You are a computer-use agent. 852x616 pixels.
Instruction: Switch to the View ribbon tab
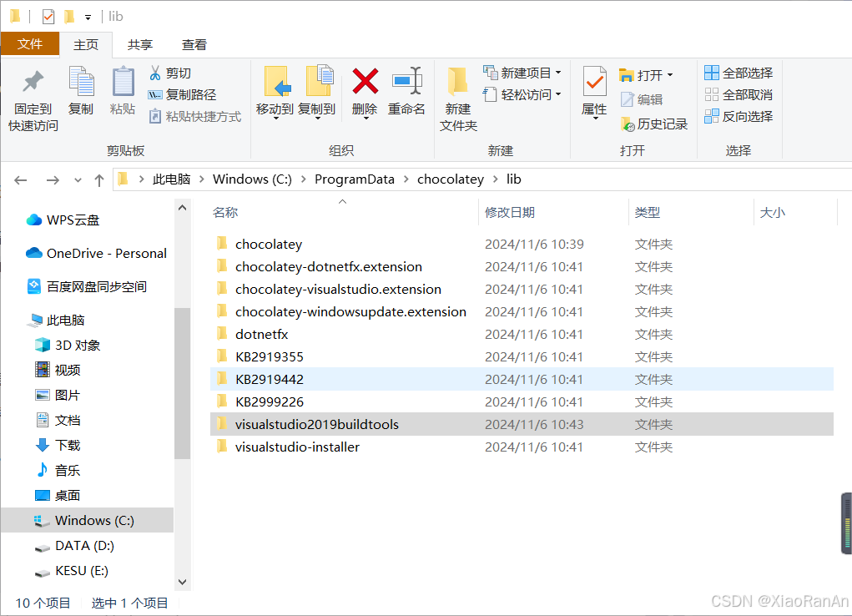point(194,44)
